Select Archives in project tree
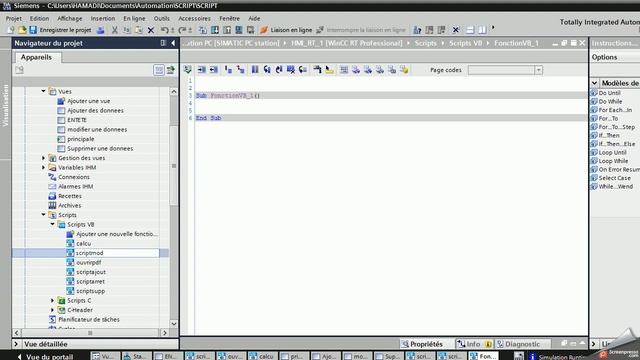Viewport: 640px width, 360px height. pos(69,205)
